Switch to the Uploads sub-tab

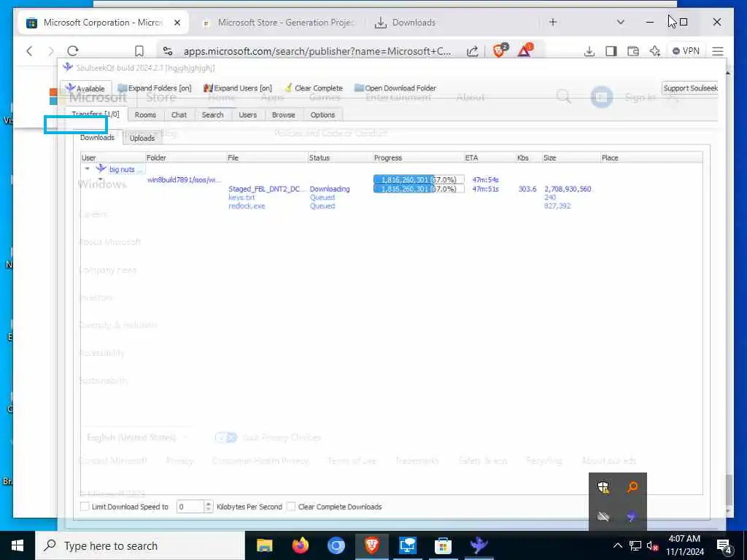tap(142, 138)
